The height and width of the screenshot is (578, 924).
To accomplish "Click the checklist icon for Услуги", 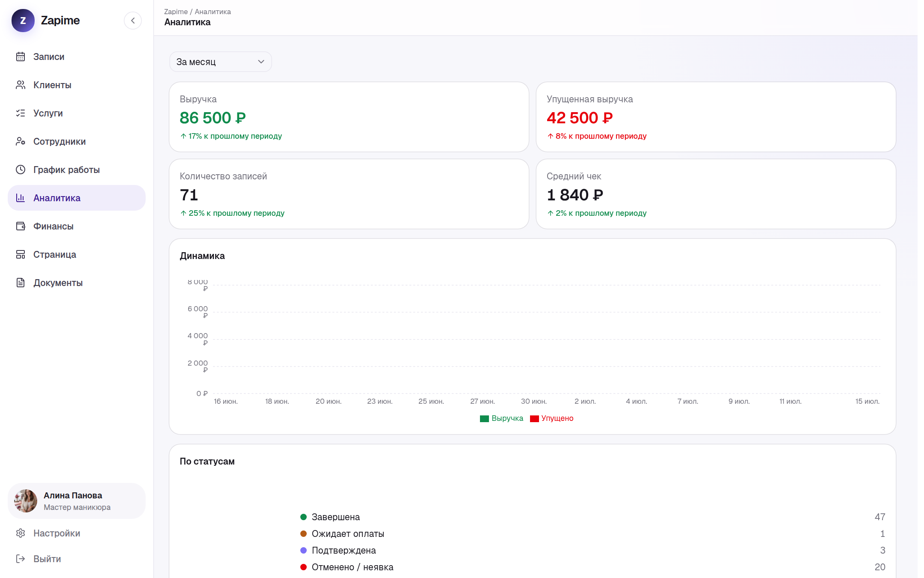I will click(x=21, y=113).
